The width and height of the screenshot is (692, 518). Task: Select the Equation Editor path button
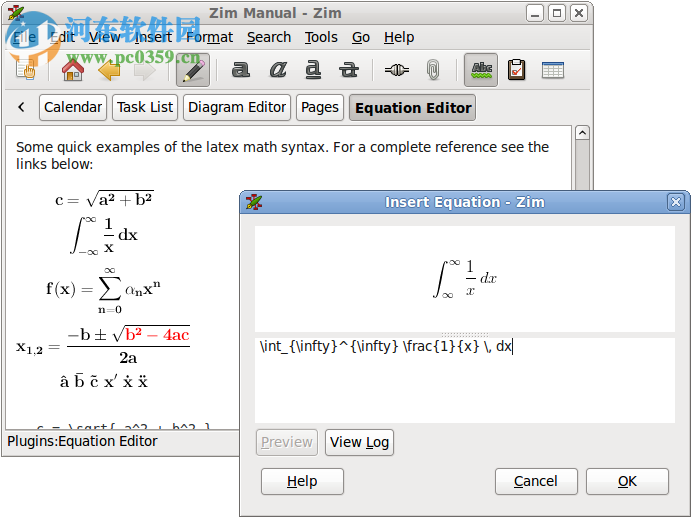coord(413,107)
